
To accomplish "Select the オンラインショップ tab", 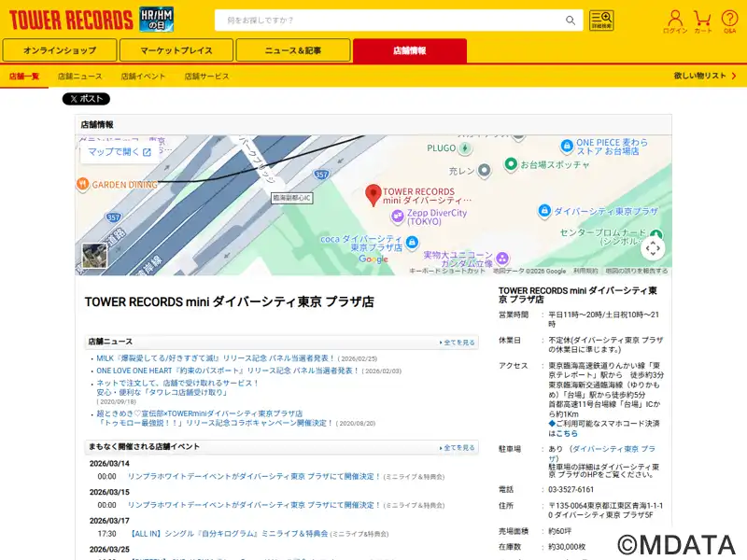I will 60,50.
